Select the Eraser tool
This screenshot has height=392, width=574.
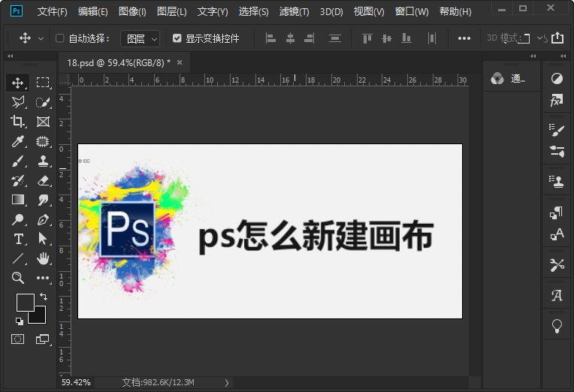[x=43, y=180]
